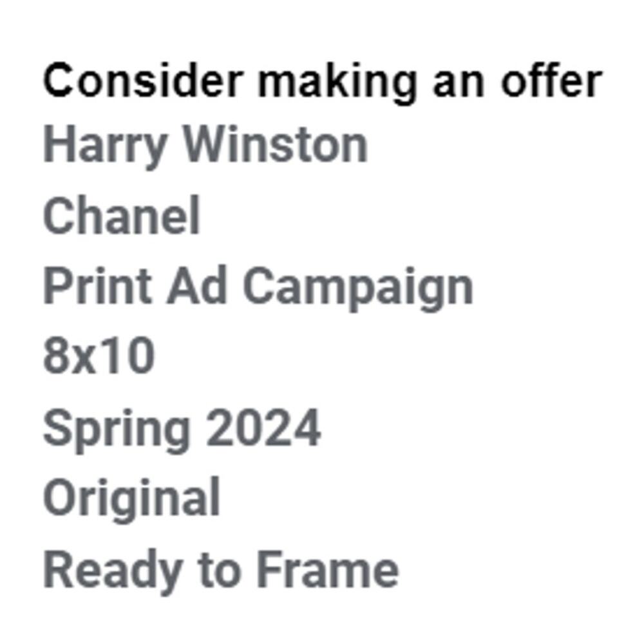Viewport: 644px width, 644px height.
Task: Click the year "2024"
Action: pyautogui.click(x=263, y=428)
